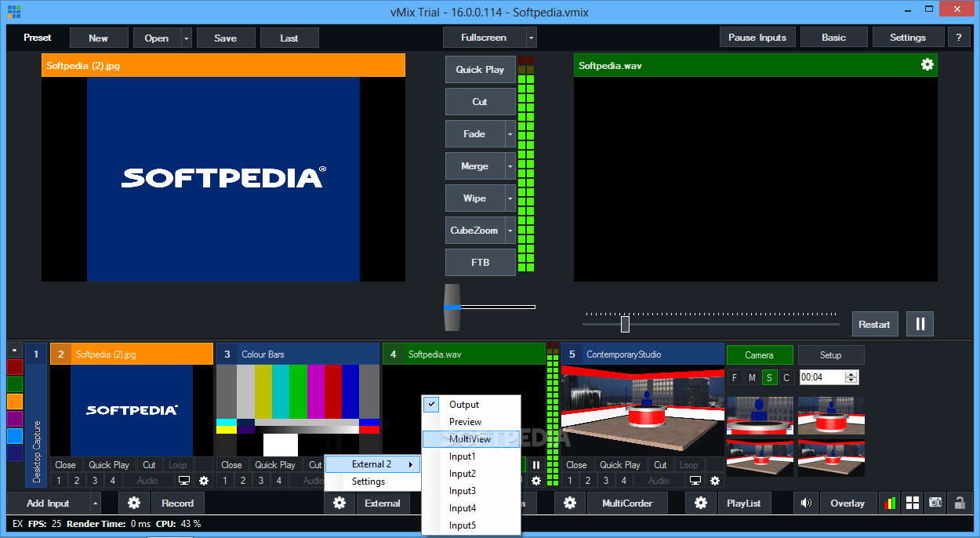Viewport: 980px width, 538px height.
Task: Click vMix app icon in title bar
Action: 14,11
